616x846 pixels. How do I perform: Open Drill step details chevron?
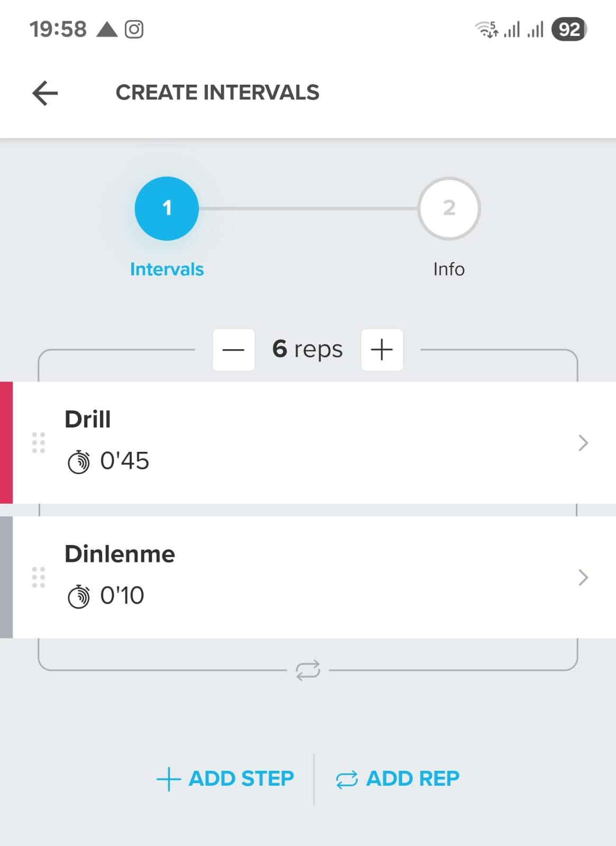pyautogui.click(x=583, y=443)
